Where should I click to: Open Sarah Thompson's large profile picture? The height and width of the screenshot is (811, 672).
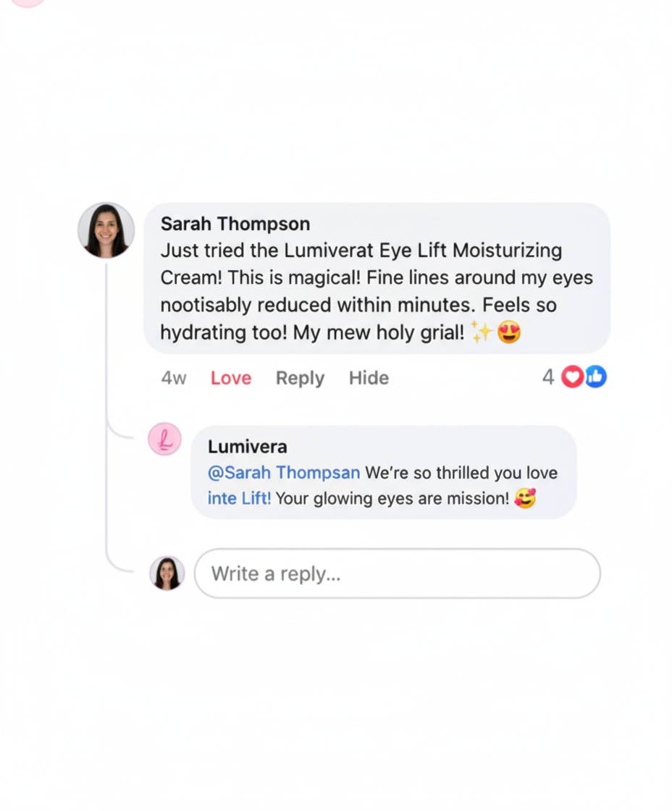[x=106, y=230]
